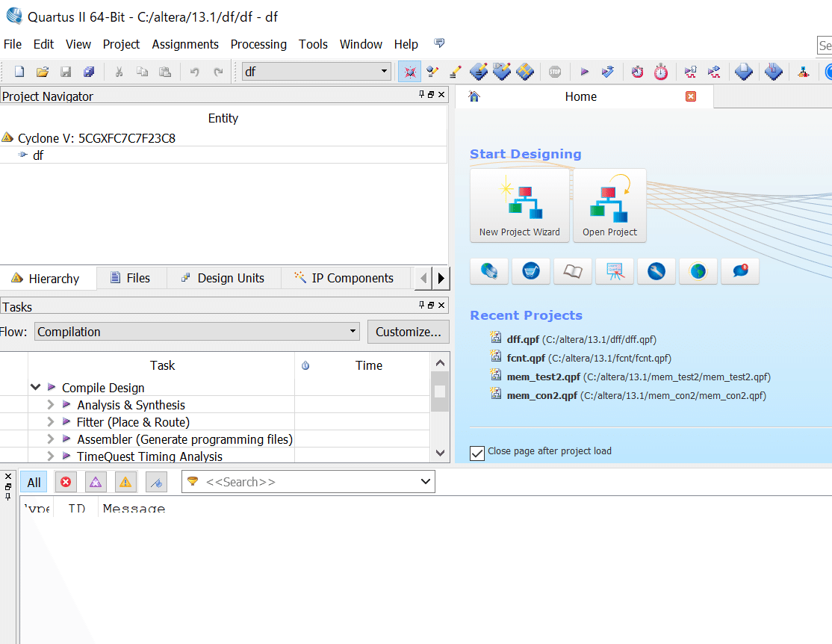Image resolution: width=832 pixels, height=644 pixels.
Task: Open file using the folder icon
Action: point(43,72)
